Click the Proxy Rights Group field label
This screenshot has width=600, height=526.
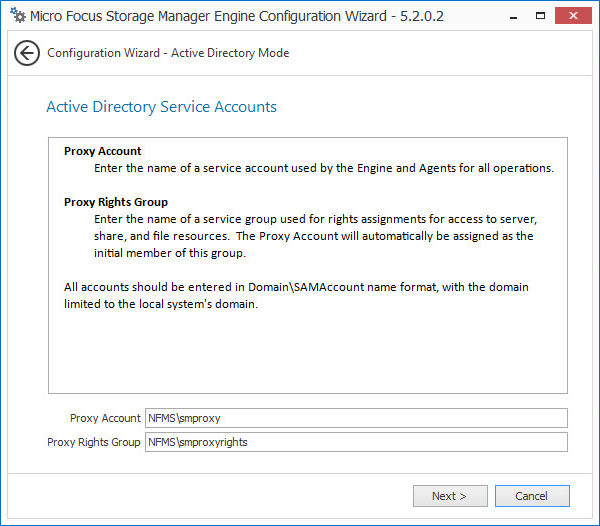(94, 442)
